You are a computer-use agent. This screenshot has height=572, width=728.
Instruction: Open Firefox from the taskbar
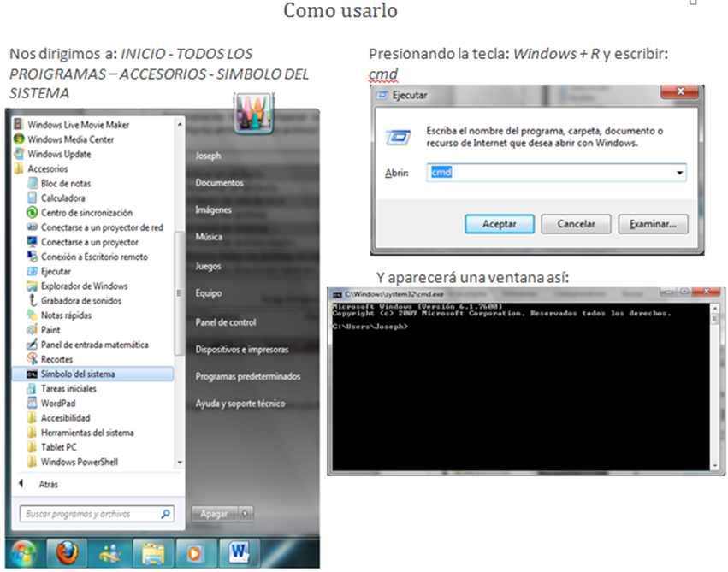(67, 553)
